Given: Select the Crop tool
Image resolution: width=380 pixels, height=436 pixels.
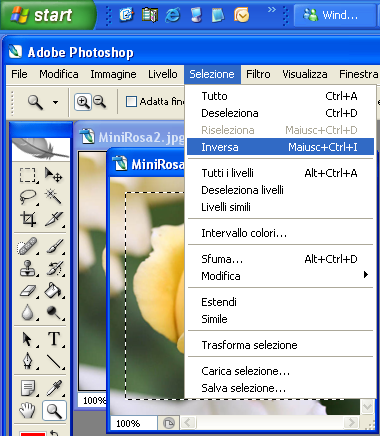Looking at the screenshot, I should 27,219.
